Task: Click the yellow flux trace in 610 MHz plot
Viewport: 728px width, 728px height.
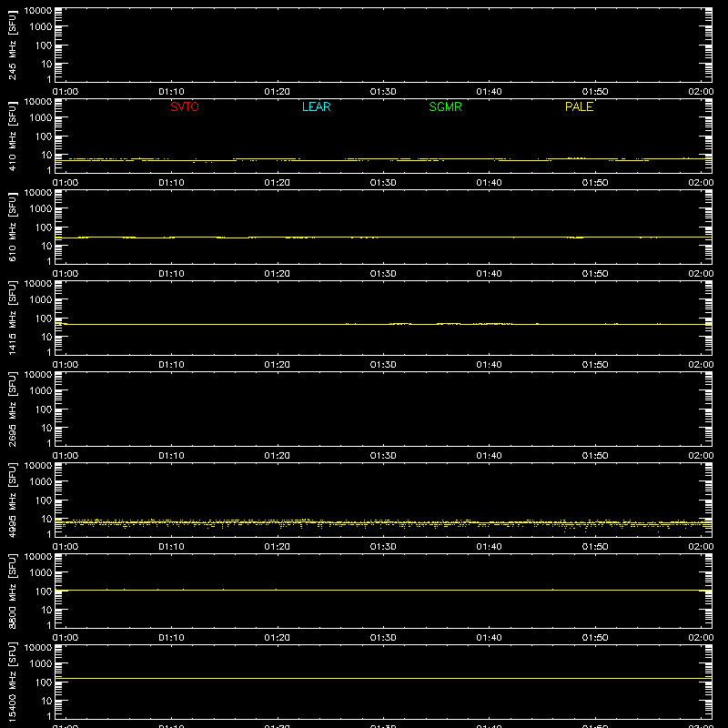Action: [383, 238]
